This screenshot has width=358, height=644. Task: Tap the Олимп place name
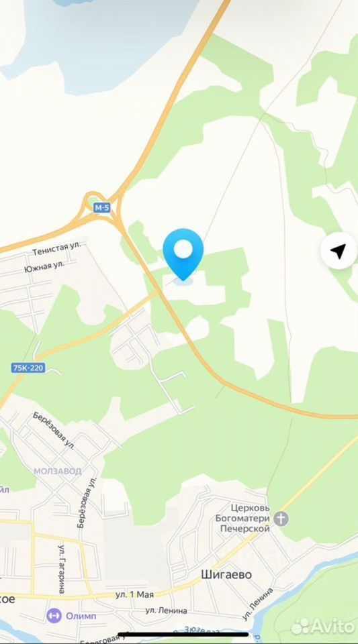[81, 616]
